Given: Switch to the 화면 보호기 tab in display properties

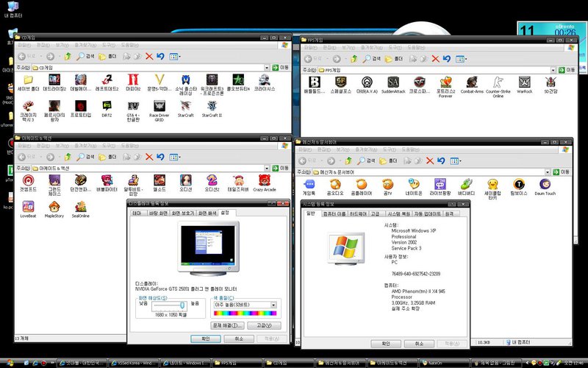Looking at the screenshot, I should (x=183, y=213).
